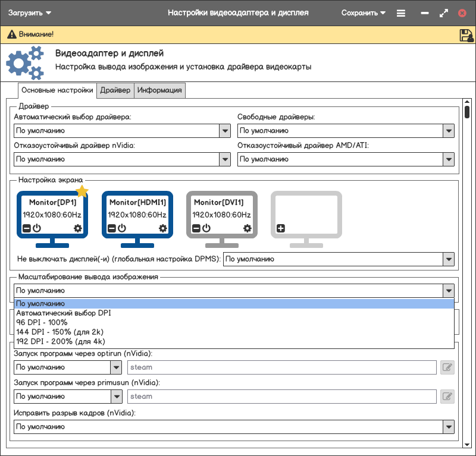Open the AMD/ATI failsafe driver dropdown
Viewport: 476px width, 456px height.
click(449, 159)
